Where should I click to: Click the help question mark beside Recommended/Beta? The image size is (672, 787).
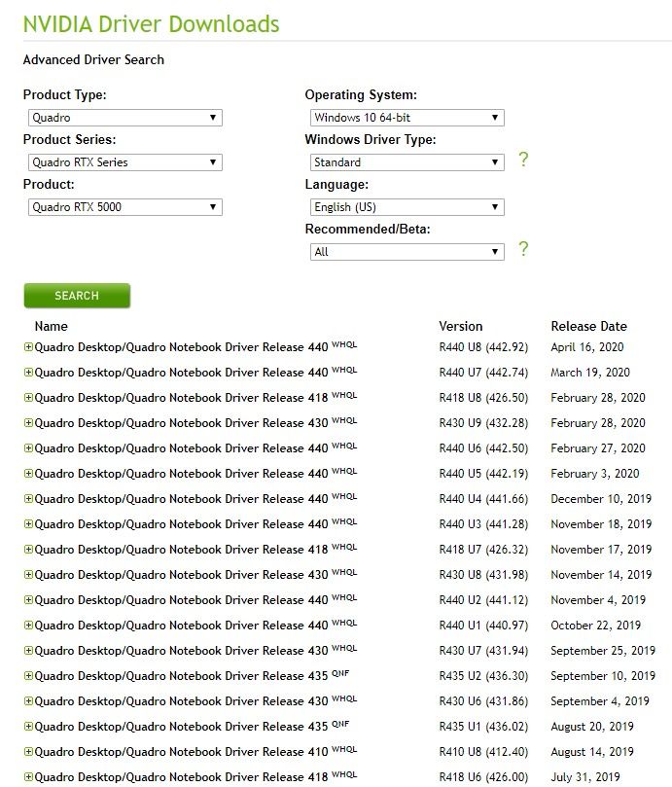pos(523,249)
